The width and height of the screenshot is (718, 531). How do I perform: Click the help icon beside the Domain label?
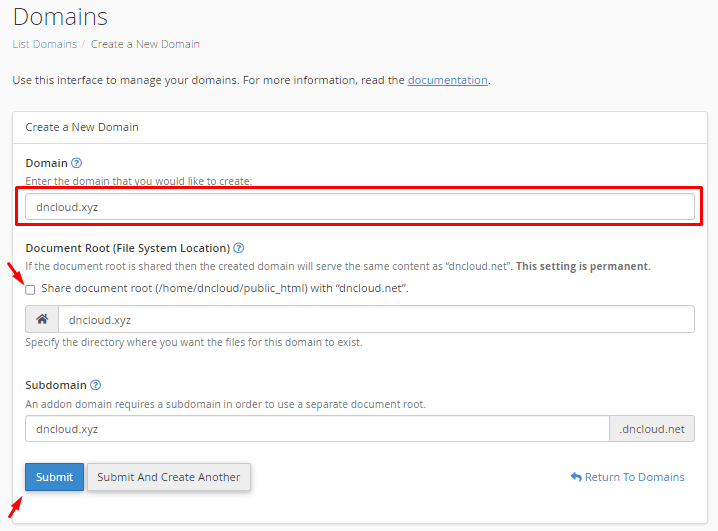pos(77,163)
